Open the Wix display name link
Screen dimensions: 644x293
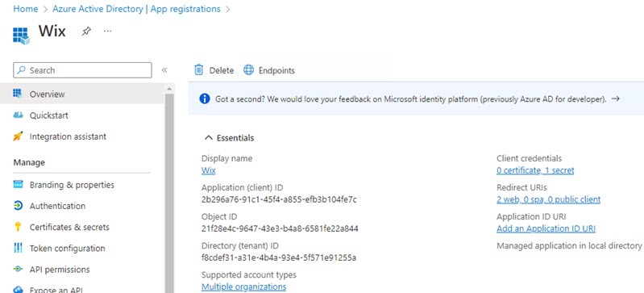(208, 170)
